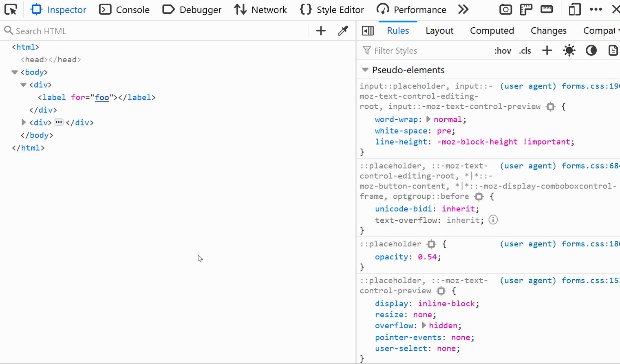The width and height of the screenshot is (620, 364).
Task: Select the Rules sidebar tab
Action: [x=398, y=31]
